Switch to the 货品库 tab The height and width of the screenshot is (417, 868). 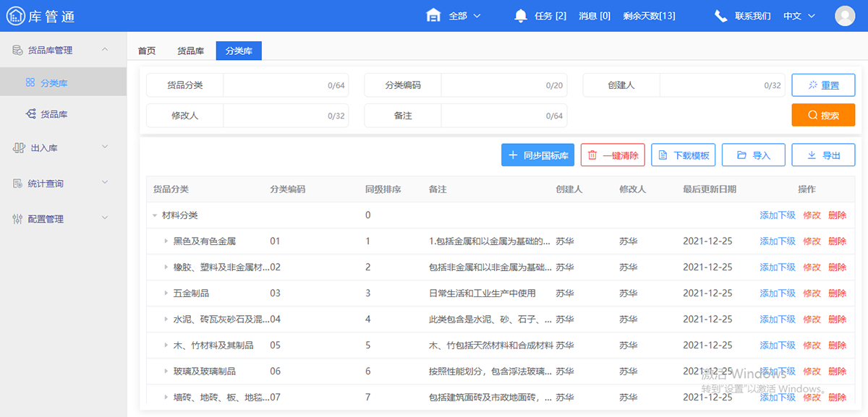coord(190,51)
